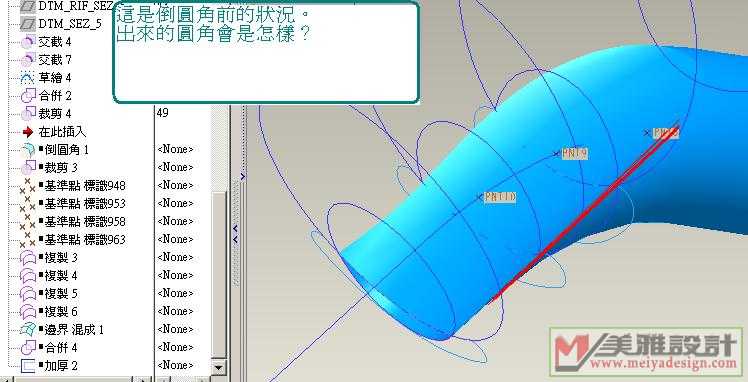Select 基準點 標識948 in model tree

(x=84, y=186)
